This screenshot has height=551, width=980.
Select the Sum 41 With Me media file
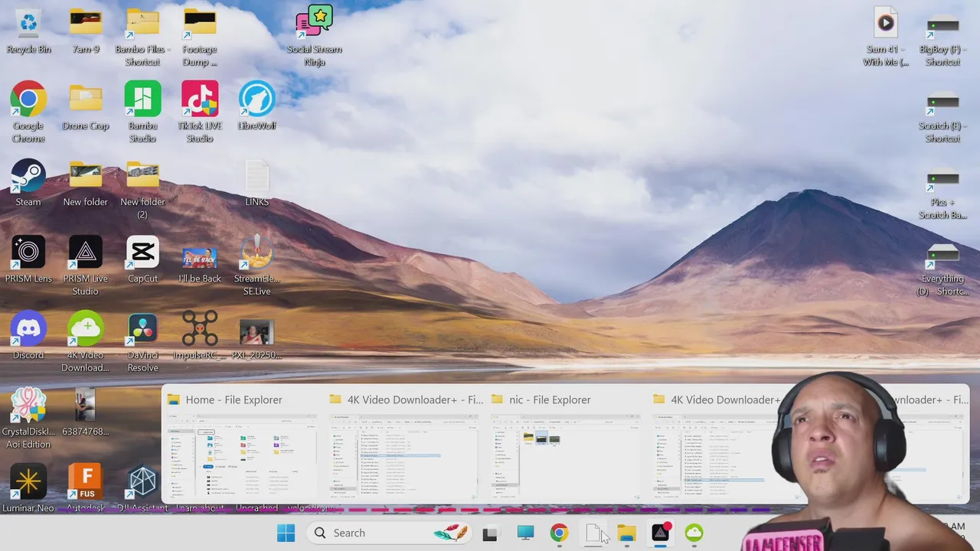(886, 37)
